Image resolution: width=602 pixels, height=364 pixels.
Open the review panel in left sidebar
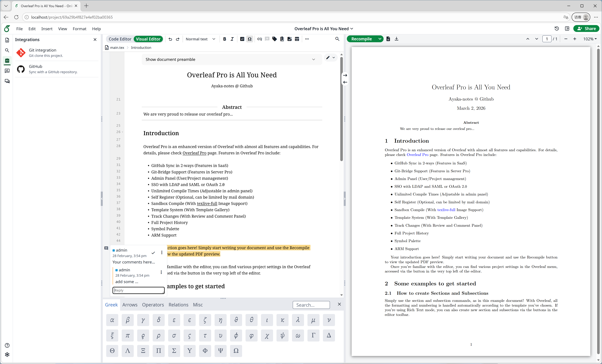coord(7,71)
